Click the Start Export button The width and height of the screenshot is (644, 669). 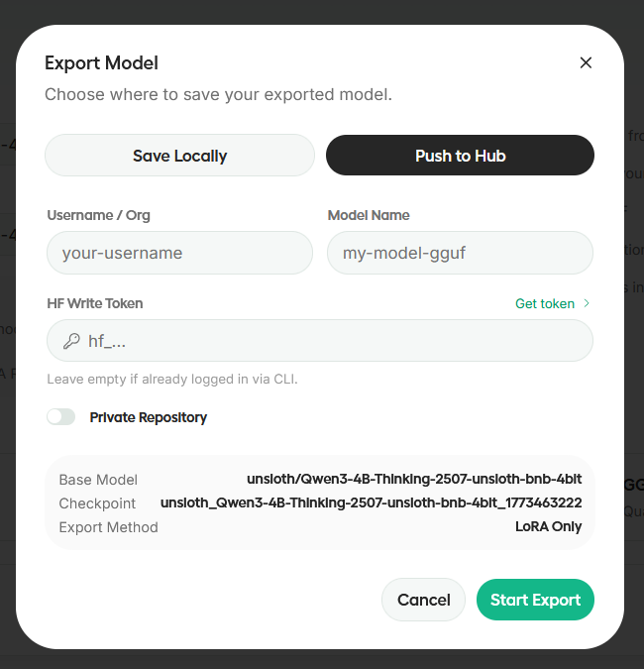(x=535, y=600)
